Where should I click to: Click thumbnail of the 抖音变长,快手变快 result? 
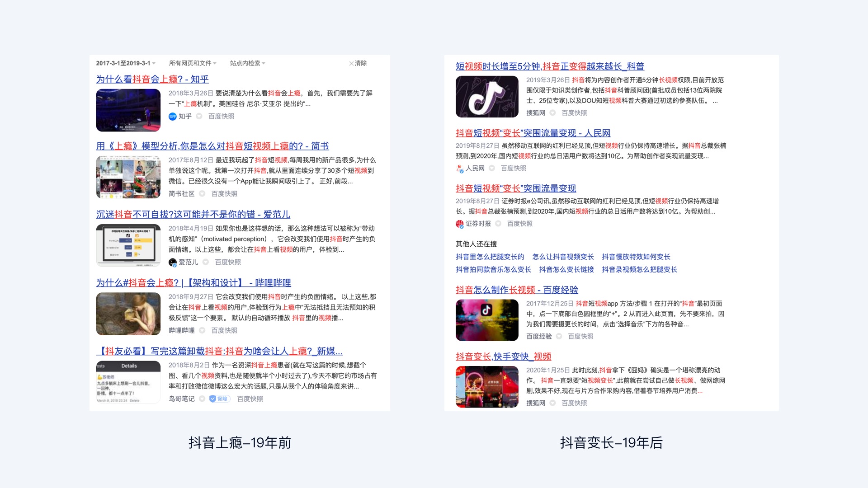(487, 387)
